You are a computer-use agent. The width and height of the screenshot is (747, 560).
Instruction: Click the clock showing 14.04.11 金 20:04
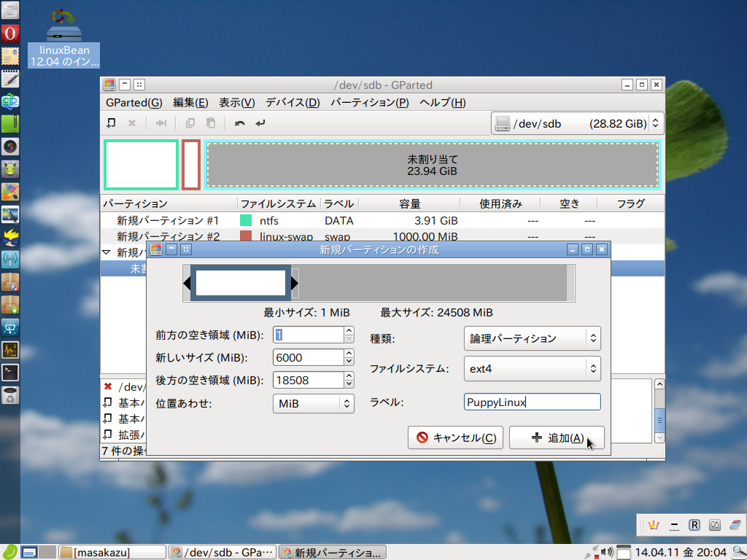point(681,553)
